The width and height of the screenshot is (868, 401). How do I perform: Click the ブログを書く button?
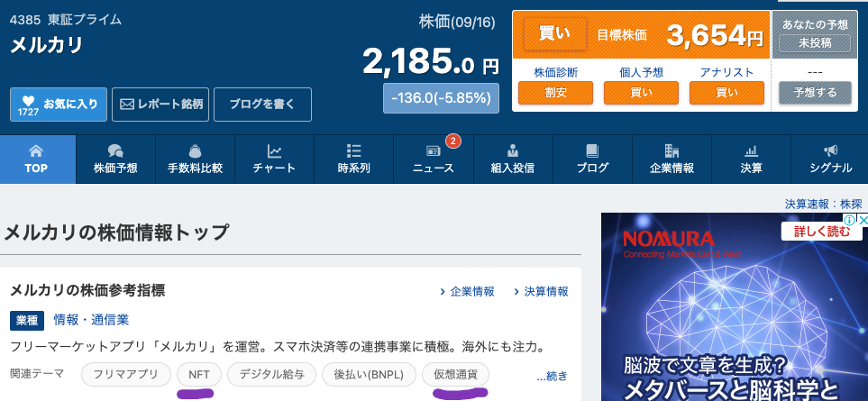pos(262,105)
